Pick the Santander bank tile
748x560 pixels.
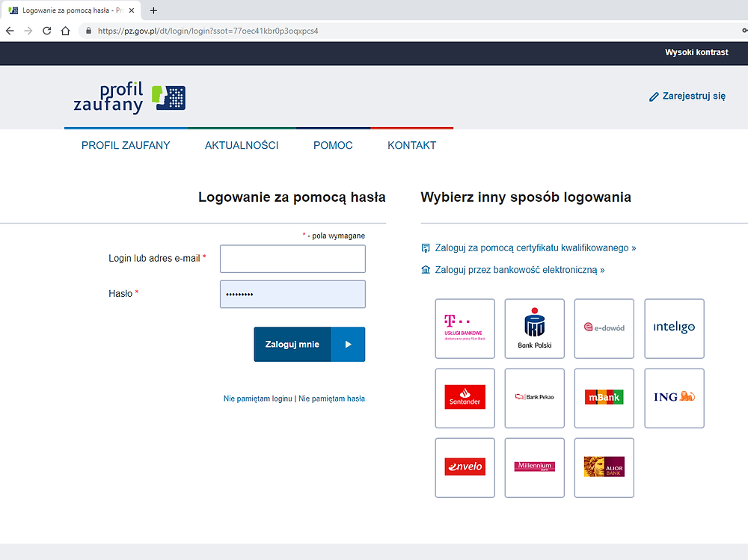pos(465,399)
